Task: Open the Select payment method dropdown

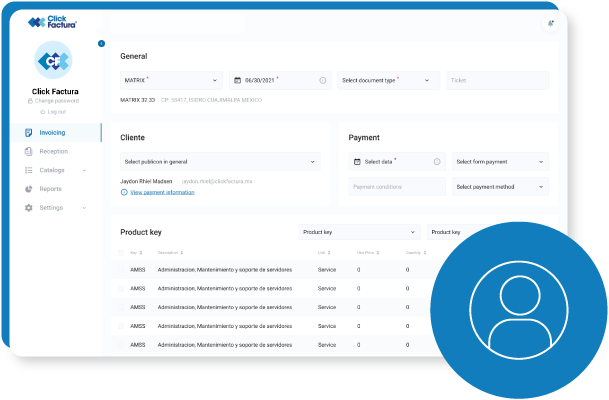Action: [x=500, y=187]
